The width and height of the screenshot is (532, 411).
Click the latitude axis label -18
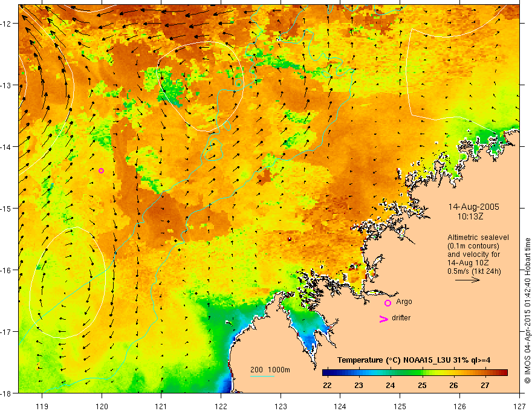pos(7,393)
